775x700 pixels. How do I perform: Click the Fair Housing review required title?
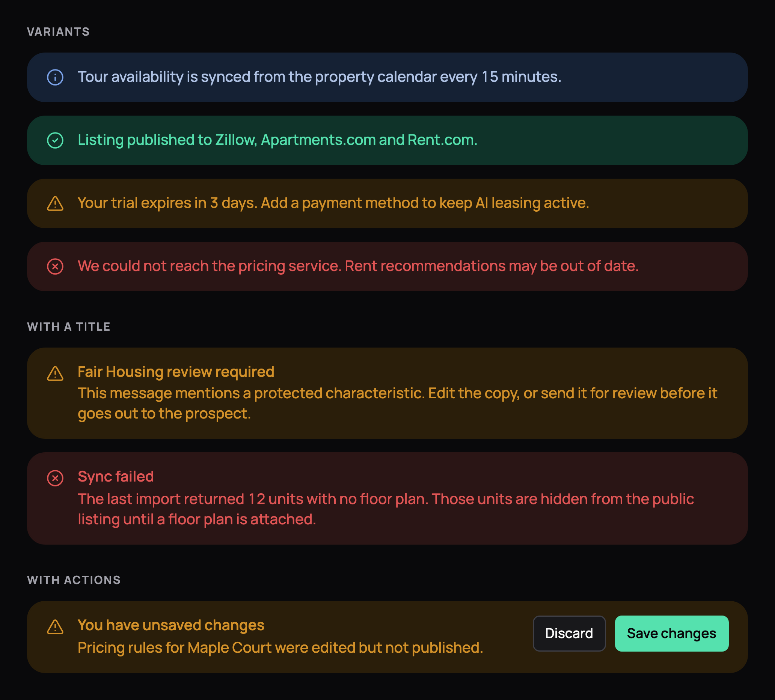[x=176, y=372]
